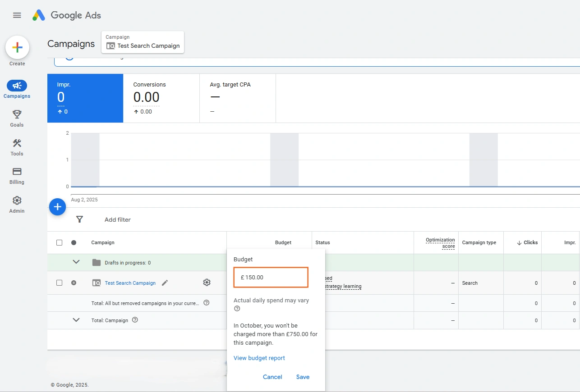Click the Campaigns page heading
Viewport: 580px width, 392px height.
coord(71,44)
